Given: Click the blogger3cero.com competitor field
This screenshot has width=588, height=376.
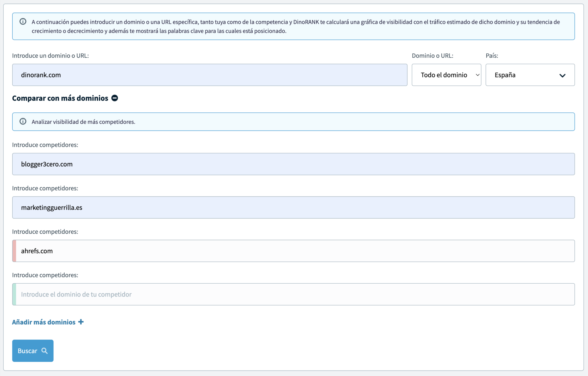Looking at the screenshot, I should point(293,164).
